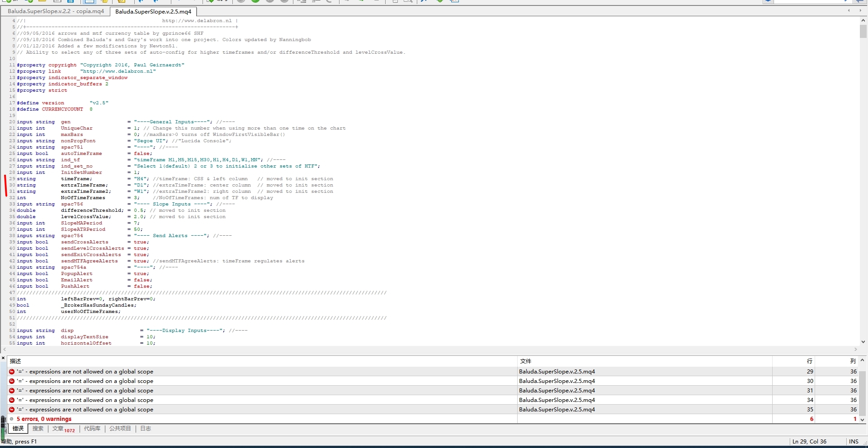Click the error icon for line 30 error
The width and height of the screenshot is (868, 448).
point(12,381)
